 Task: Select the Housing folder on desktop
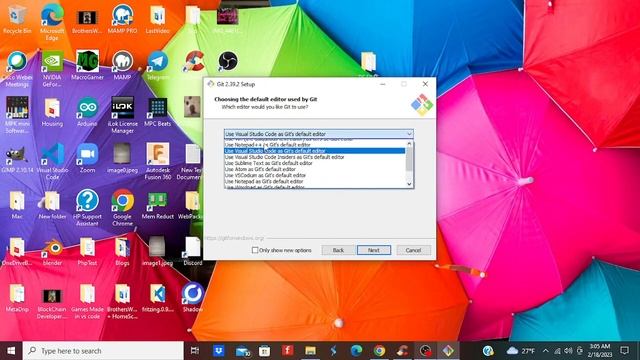coord(52,112)
